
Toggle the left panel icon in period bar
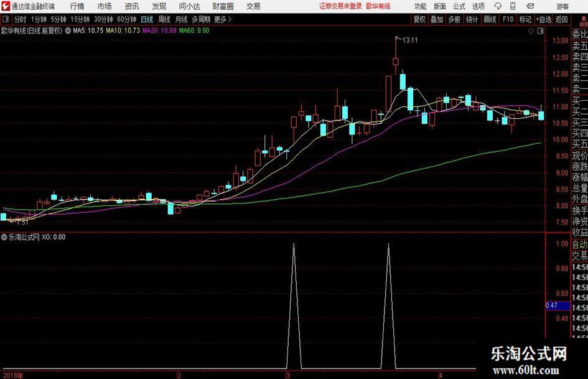tap(5, 19)
